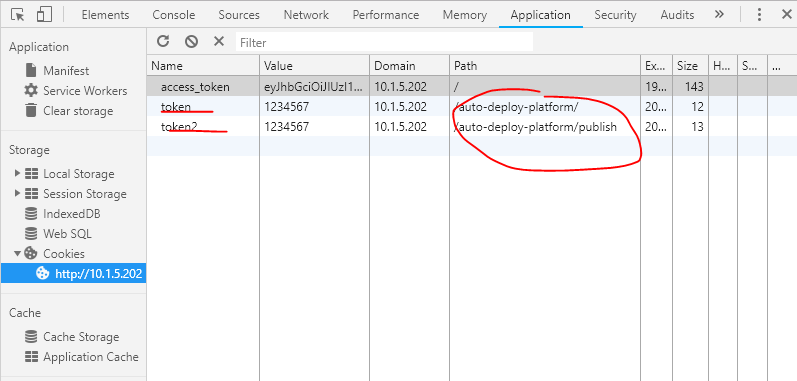The image size is (797, 381).
Task: Switch to the Network tab
Action: click(306, 15)
